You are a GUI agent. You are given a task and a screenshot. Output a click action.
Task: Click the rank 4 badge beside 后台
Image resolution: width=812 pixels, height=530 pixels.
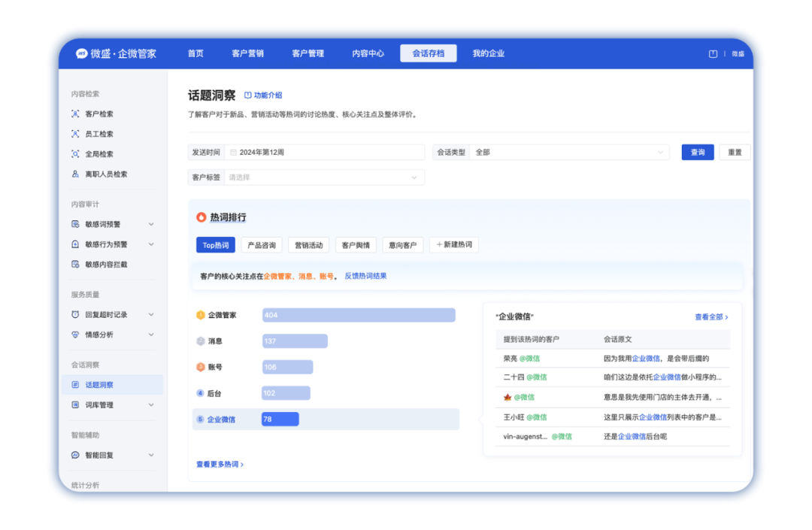[201, 393]
